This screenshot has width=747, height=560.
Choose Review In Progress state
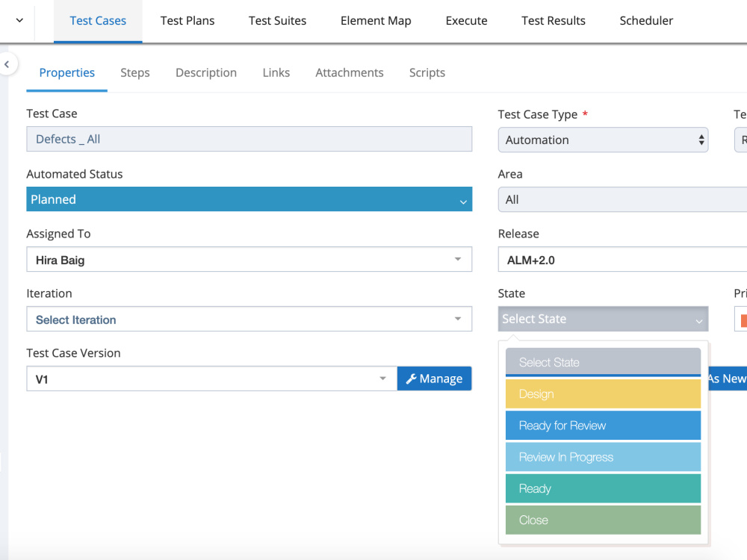click(603, 457)
